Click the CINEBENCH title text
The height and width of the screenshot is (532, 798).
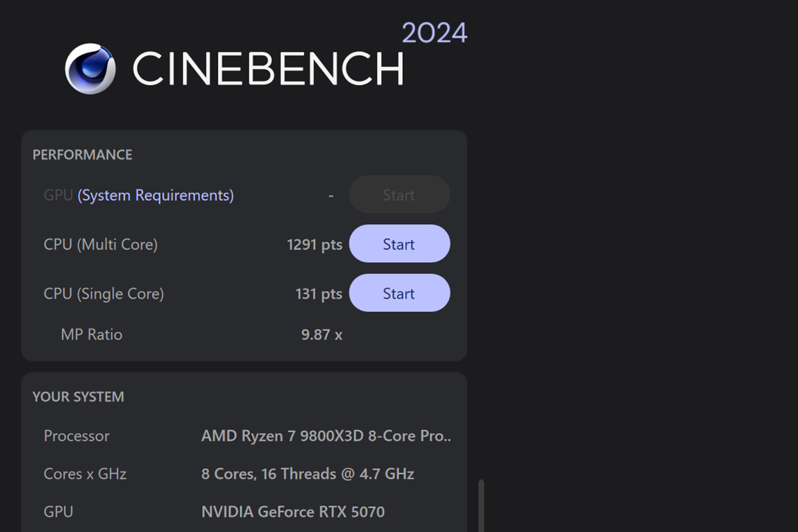pyautogui.click(x=268, y=68)
